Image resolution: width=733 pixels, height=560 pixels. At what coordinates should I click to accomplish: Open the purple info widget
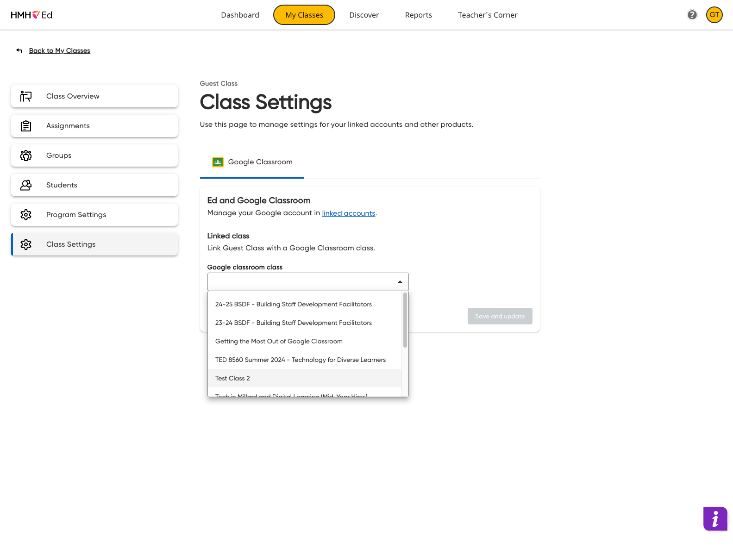[x=715, y=518]
